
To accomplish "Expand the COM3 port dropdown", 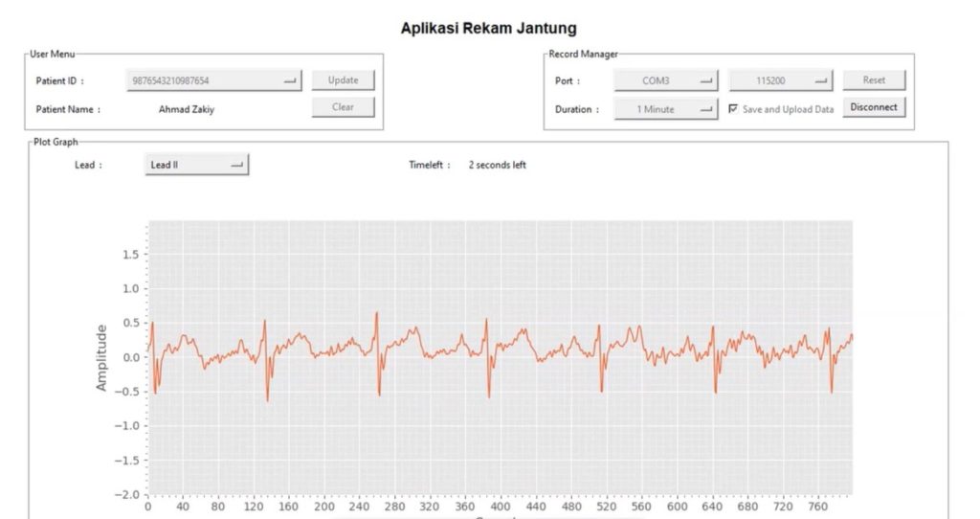I will (665, 81).
